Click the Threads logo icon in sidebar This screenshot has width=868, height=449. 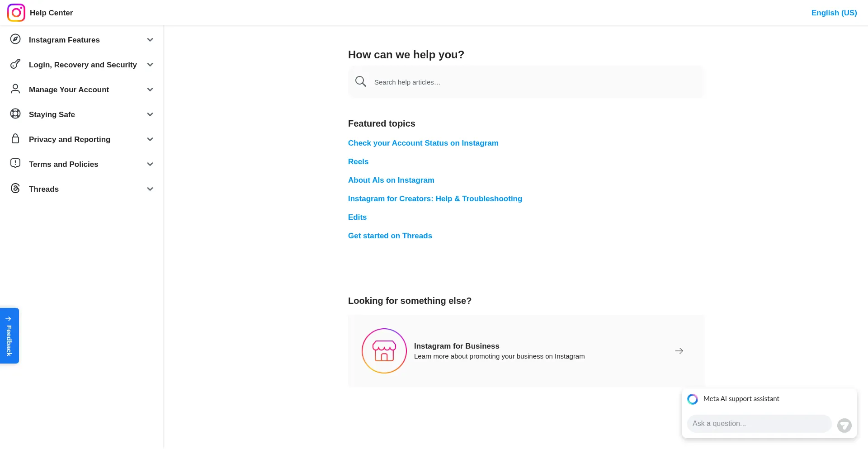(15, 189)
